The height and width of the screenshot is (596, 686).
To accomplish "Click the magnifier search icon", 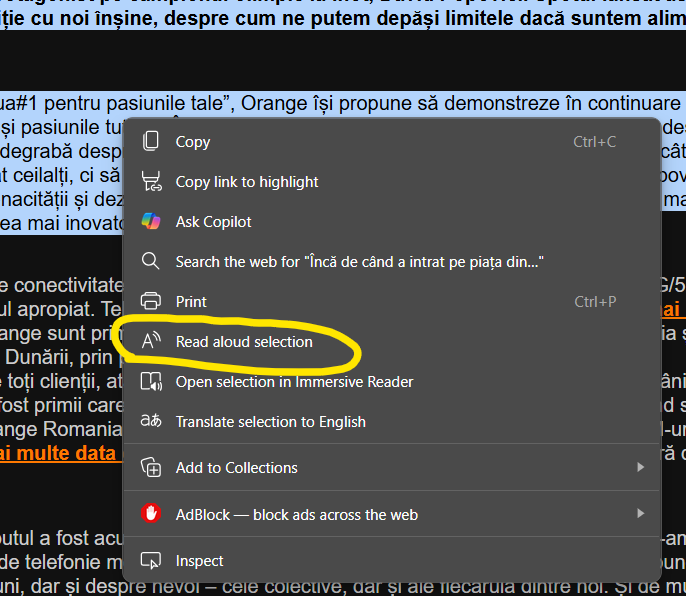I will (x=150, y=261).
